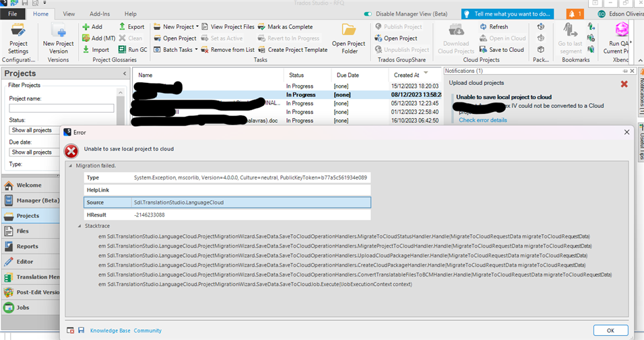Open Post-Edit Versions view
Screen dimensions: 644x340
click(31, 292)
